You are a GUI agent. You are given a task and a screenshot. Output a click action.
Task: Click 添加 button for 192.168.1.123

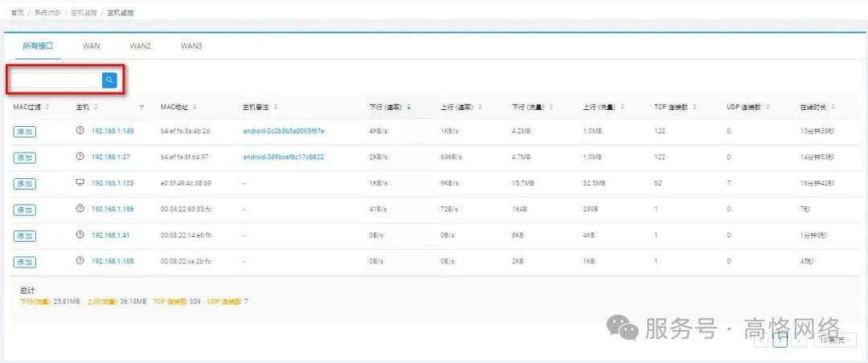pos(24,184)
